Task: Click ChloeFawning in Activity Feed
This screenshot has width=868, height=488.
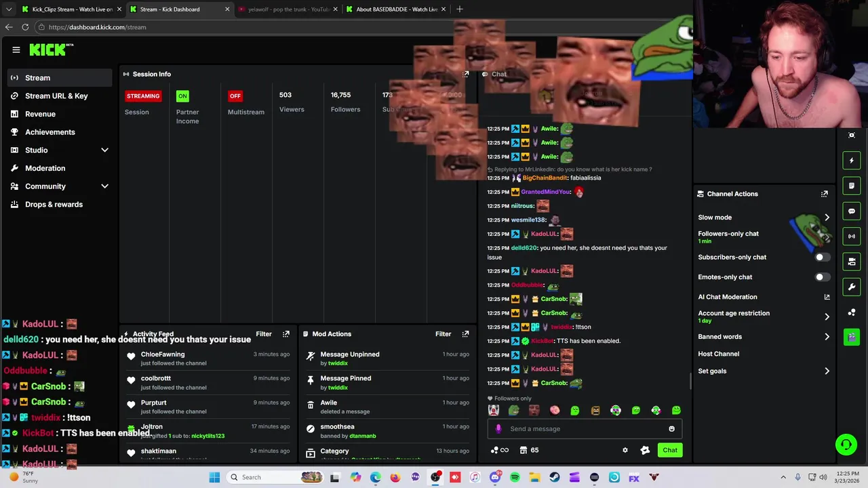Action: pyautogui.click(x=163, y=354)
